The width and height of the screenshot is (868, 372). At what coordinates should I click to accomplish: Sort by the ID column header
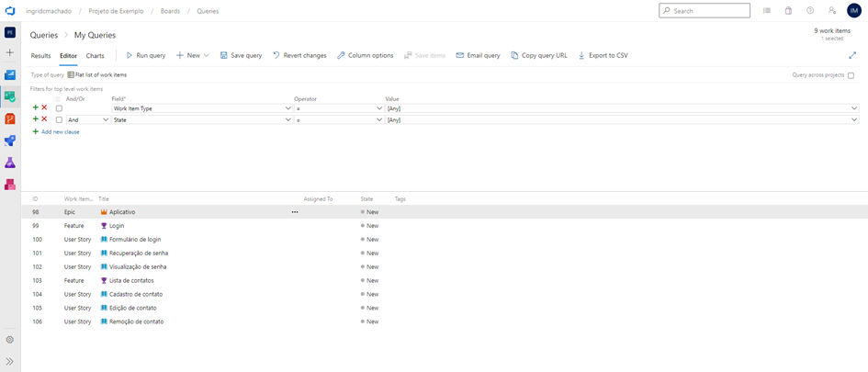click(35, 198)
